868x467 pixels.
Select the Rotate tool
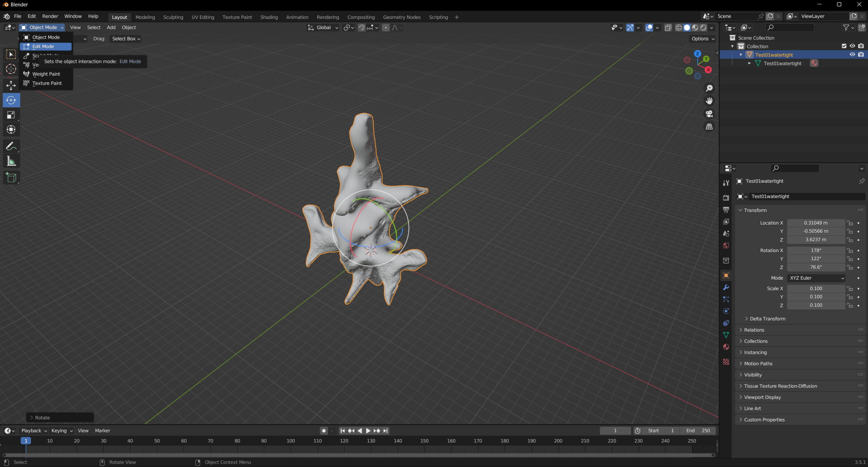(11, 100)
